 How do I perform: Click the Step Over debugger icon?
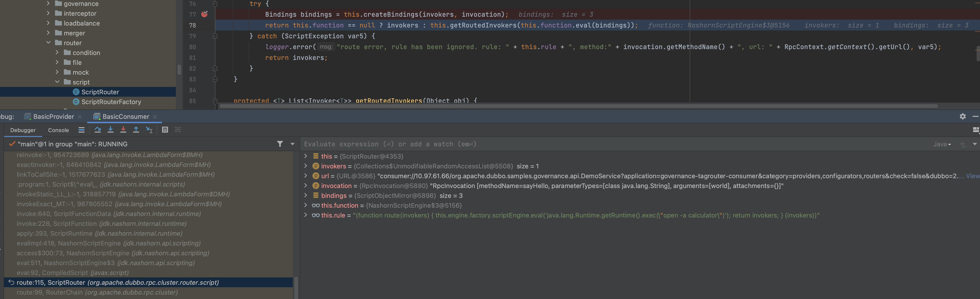(98, 130)
